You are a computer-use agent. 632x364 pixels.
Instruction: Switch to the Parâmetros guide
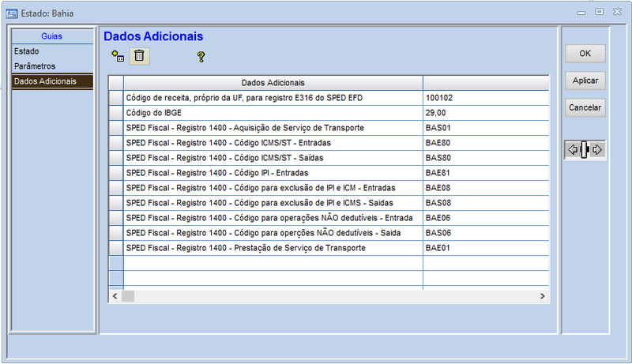pyautogui.click(x=35, y=66)
